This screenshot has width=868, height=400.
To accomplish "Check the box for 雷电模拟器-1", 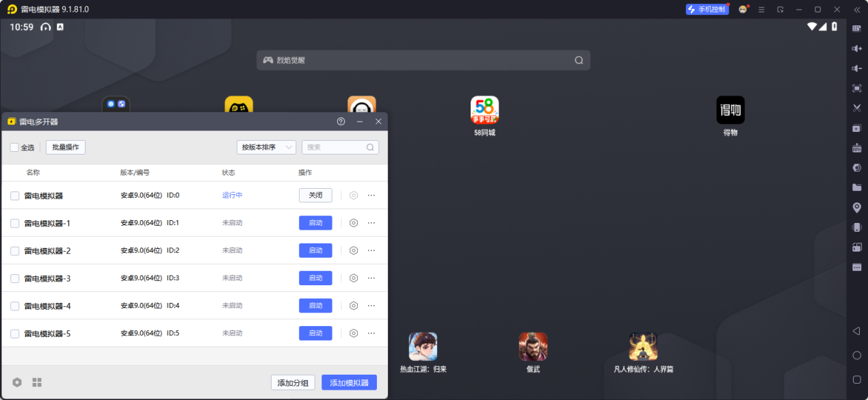I will (x=15, y=223).
